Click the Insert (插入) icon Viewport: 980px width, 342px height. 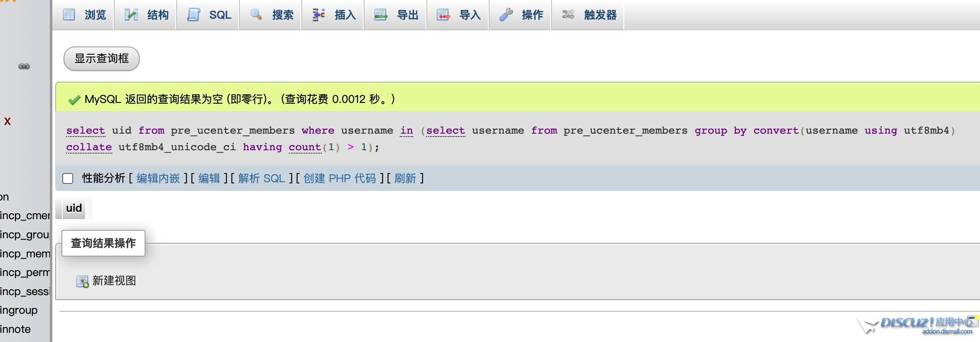319,15
